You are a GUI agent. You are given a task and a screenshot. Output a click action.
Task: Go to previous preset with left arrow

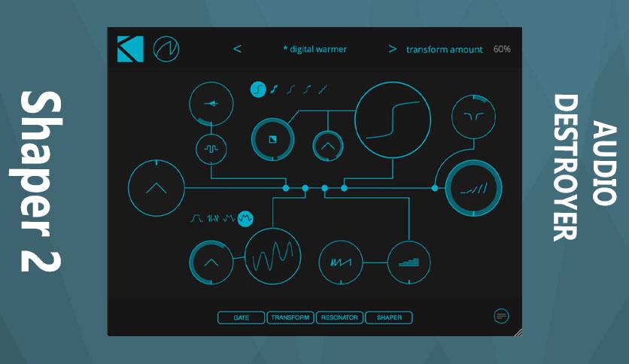[x=238, y=49]
